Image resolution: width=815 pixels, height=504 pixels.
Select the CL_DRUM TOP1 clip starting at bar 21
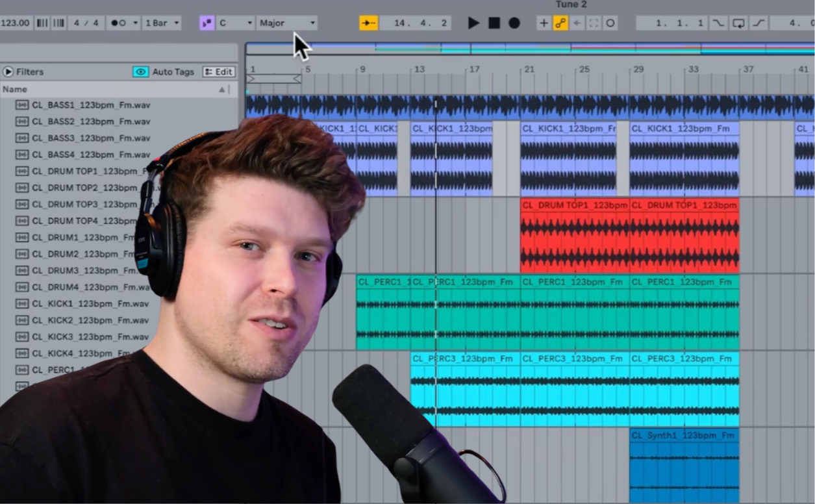pos(575,235)
